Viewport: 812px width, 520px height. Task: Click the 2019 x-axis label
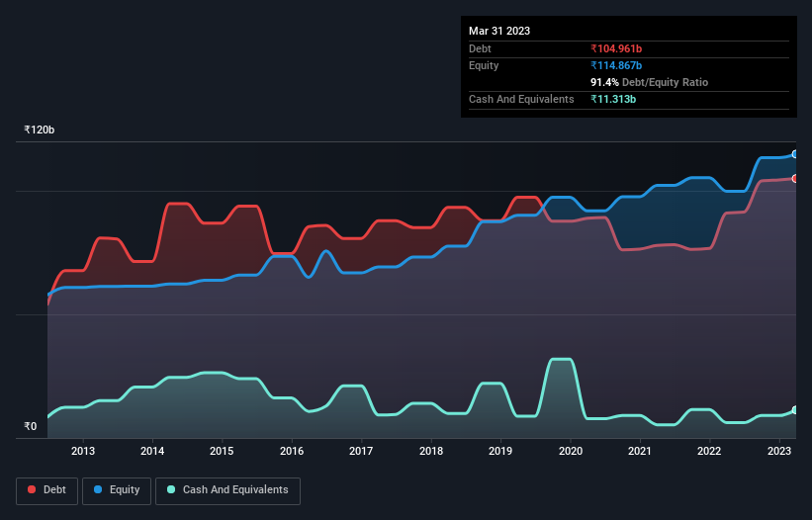(x=500, y=451)
